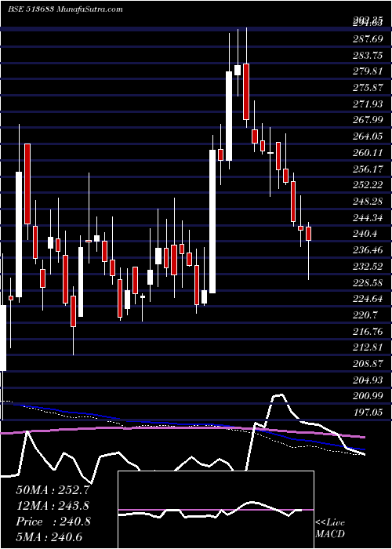Select the 212.81 price label
Screen dimensions: 392x549
tap(368, 347)
